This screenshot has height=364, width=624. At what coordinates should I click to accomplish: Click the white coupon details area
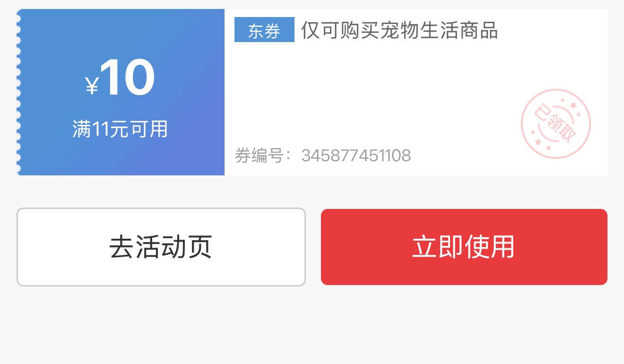click(x=416, y=92)
